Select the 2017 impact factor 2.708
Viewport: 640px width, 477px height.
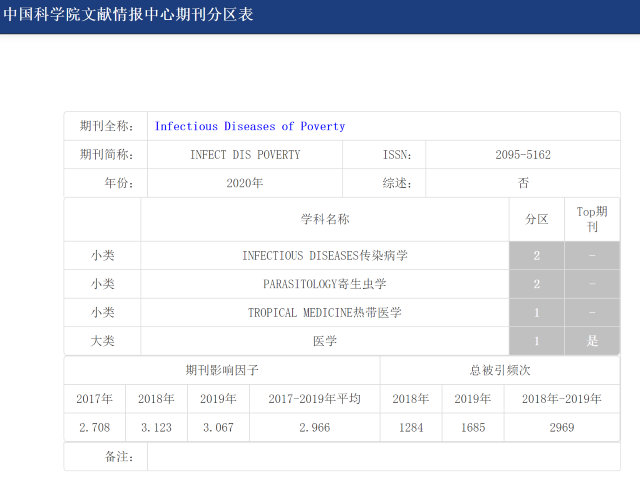[x=95, y=427]
